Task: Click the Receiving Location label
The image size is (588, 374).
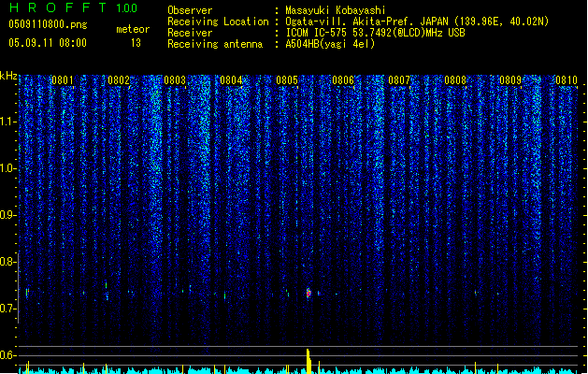Action: coord(218,22)
